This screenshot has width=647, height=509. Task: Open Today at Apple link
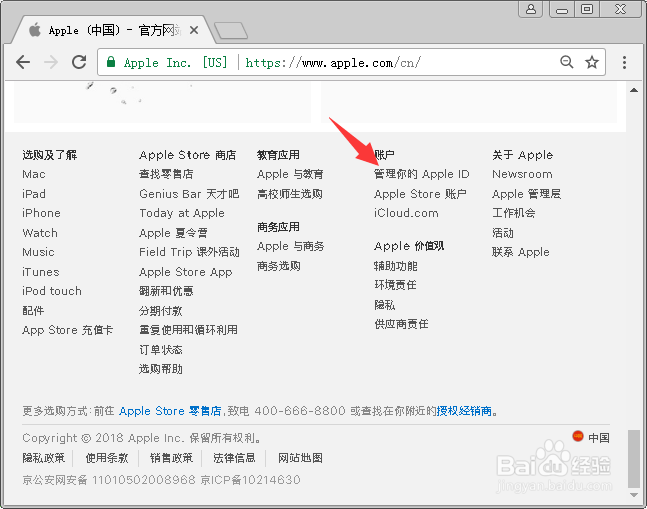[182, 213]
